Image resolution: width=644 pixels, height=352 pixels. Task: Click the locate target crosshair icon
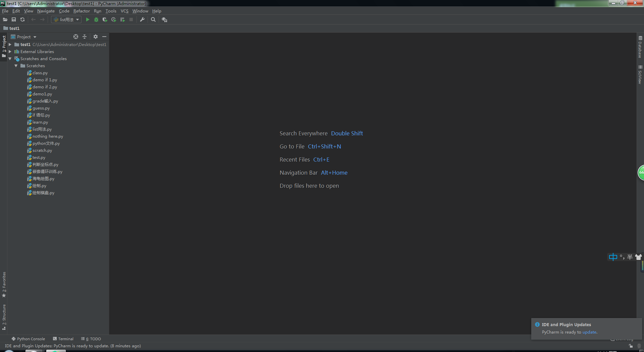76,37
